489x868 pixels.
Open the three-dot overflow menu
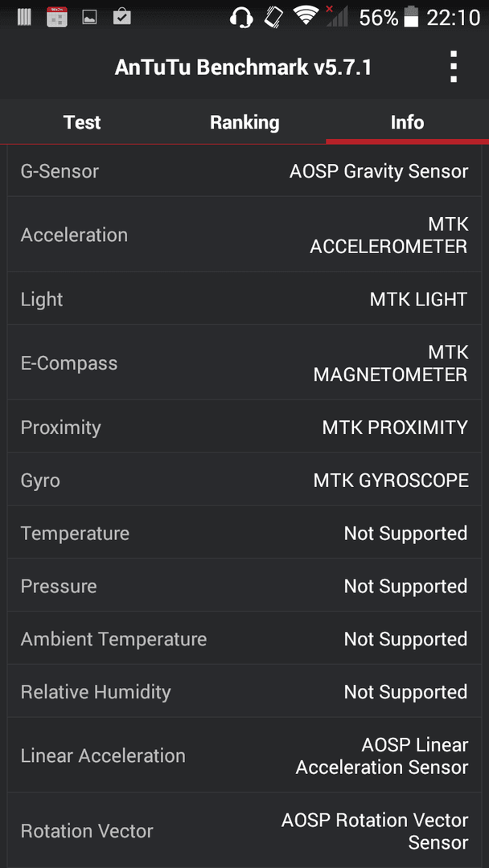(454, 67)
